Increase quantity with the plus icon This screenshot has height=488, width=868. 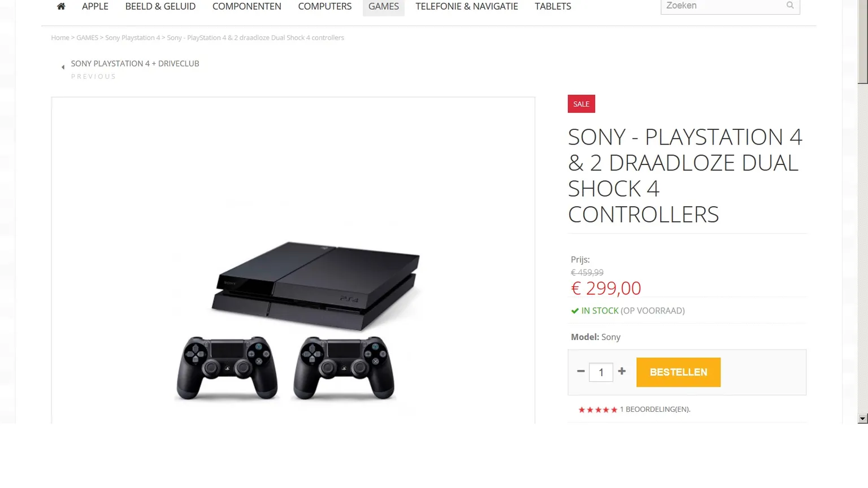622,371
